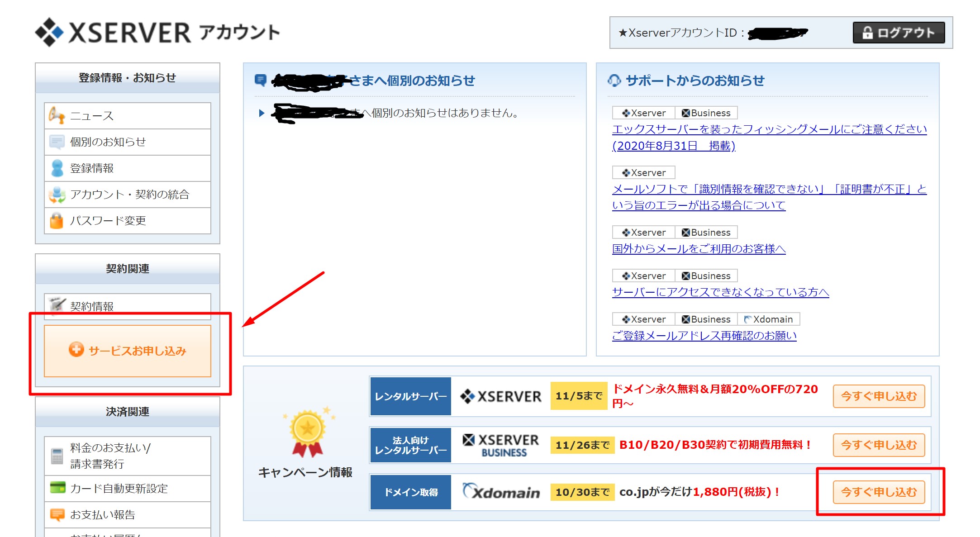The image size is (980, 537).
Task: Click the Xserver tag above the メールソフト link
Action: 643,173
